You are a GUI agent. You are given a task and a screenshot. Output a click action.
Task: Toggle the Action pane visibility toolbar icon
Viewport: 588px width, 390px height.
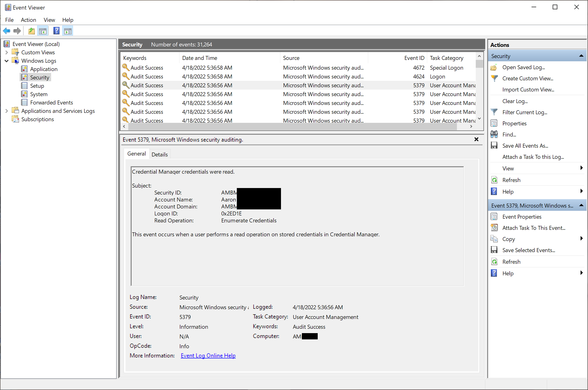coord(67,30)
